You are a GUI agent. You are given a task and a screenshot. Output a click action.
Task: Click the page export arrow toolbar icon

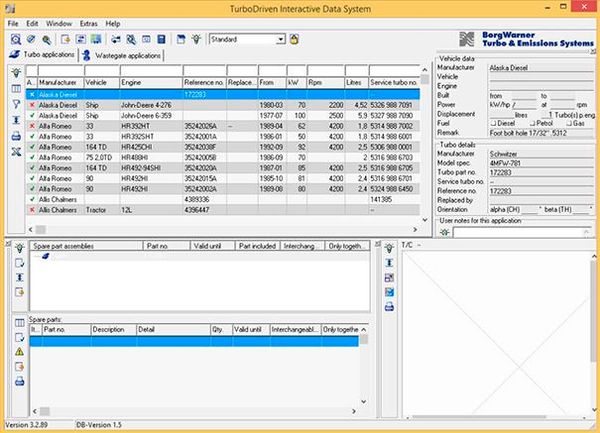(x=65, y=39)
